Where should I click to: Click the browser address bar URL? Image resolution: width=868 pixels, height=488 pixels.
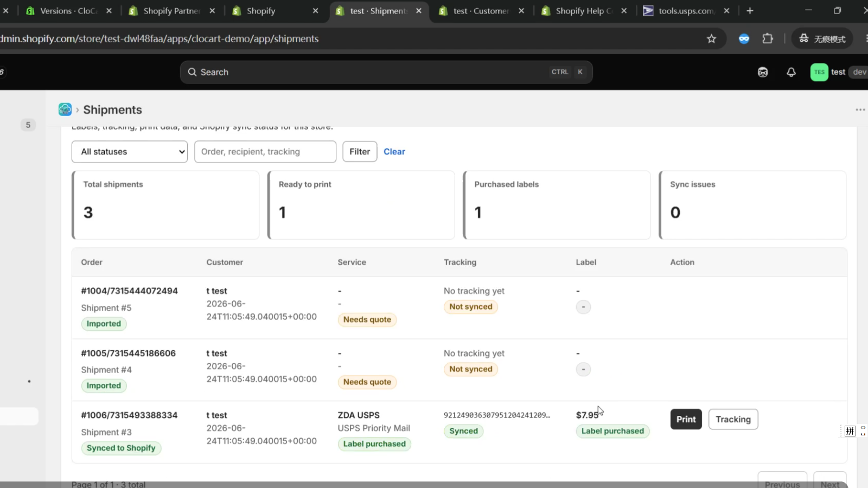[160, 38]
